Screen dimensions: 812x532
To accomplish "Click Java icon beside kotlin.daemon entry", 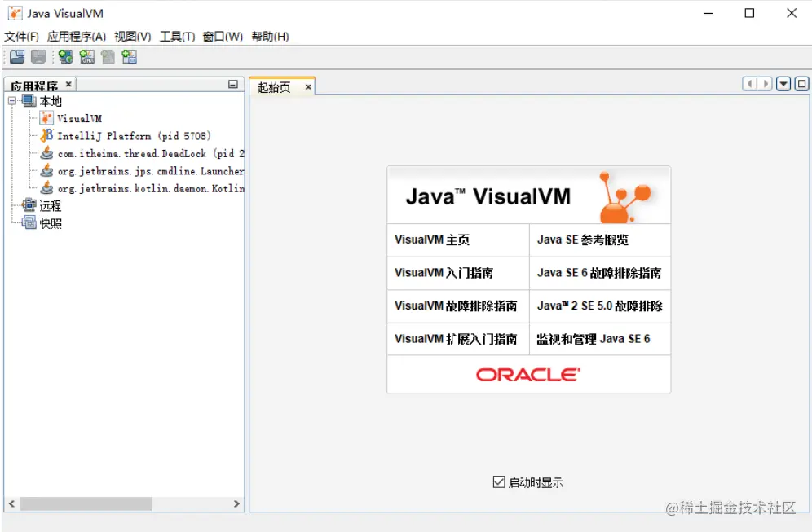I will coord(46,188).
